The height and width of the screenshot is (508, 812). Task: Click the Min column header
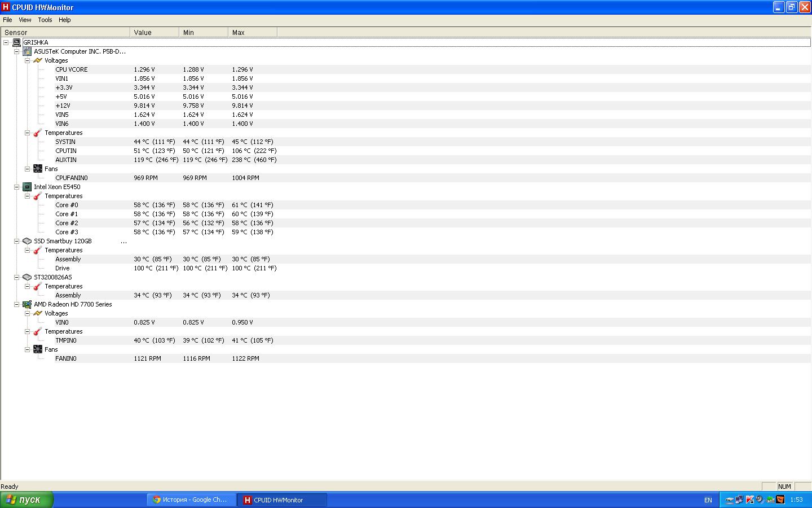pos(204,33)
